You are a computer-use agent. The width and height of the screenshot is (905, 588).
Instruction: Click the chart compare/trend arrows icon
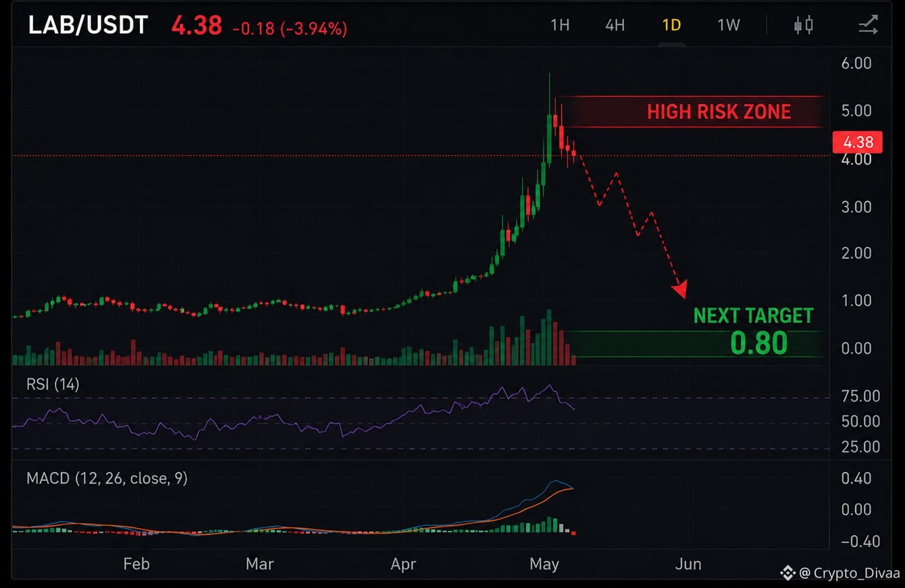(x=868, y=25)
